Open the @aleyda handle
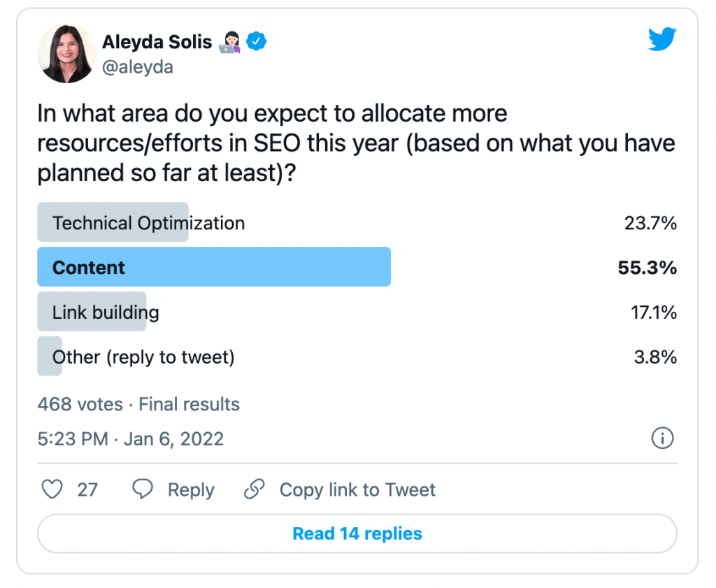Screen dimensions: 716x588 (138, 68)
